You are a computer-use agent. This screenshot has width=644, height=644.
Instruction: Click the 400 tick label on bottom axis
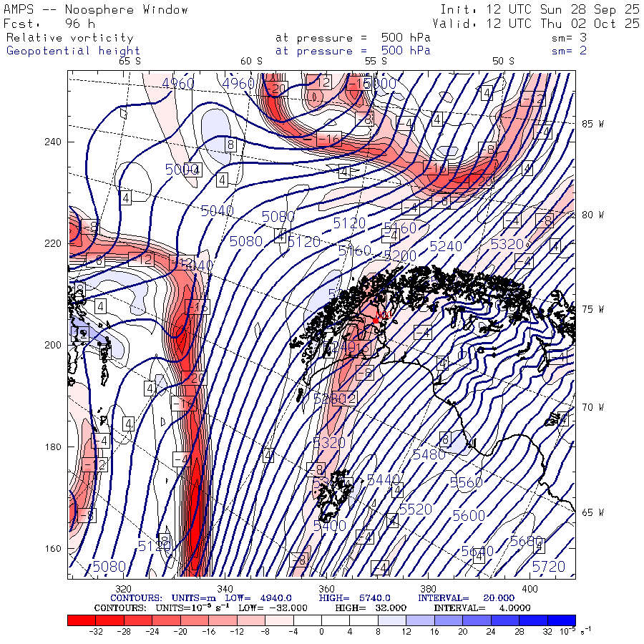530,589
